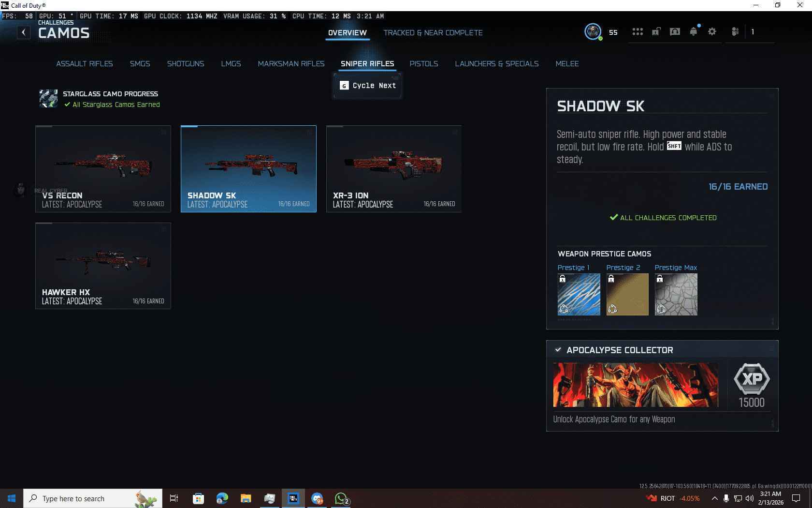812x508 pixels.
Task: Select the XR-3 ION weapon card
Action: pyautogui.click(x=394, y=169)
